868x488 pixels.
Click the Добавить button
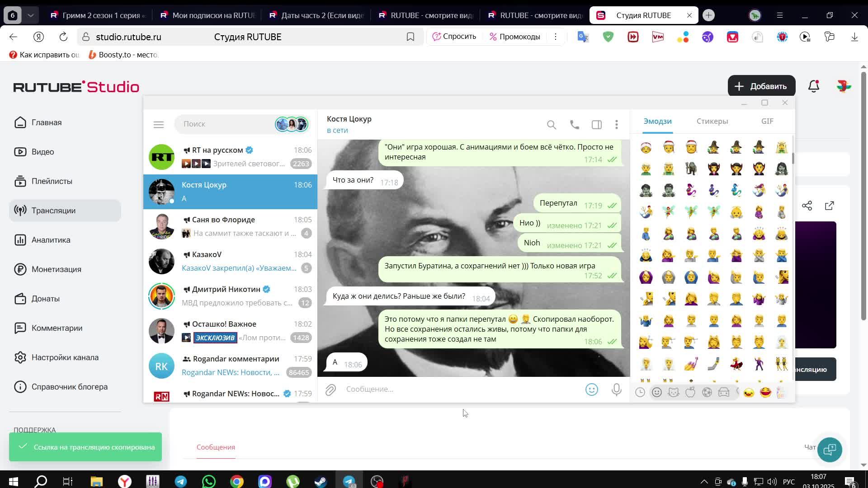point(761,86)
